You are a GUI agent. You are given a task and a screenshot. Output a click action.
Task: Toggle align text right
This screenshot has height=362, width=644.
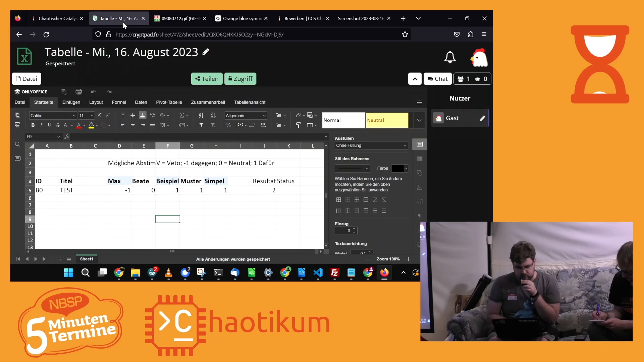(143, 125)
